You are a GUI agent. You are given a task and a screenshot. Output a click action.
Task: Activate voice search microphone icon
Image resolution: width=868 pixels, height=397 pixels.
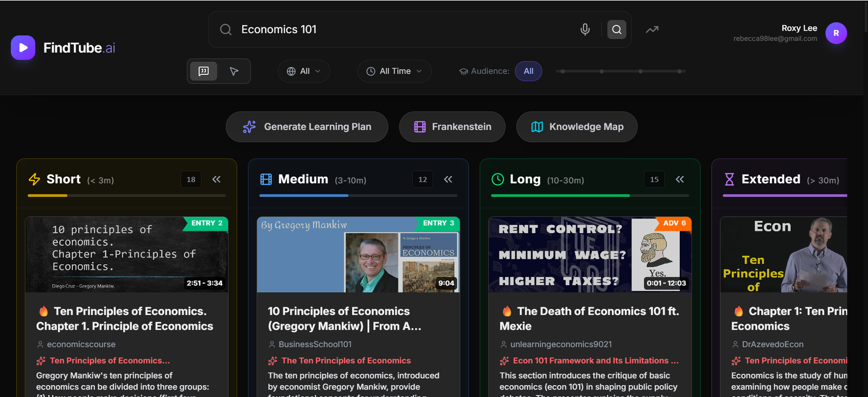(585, 29)
